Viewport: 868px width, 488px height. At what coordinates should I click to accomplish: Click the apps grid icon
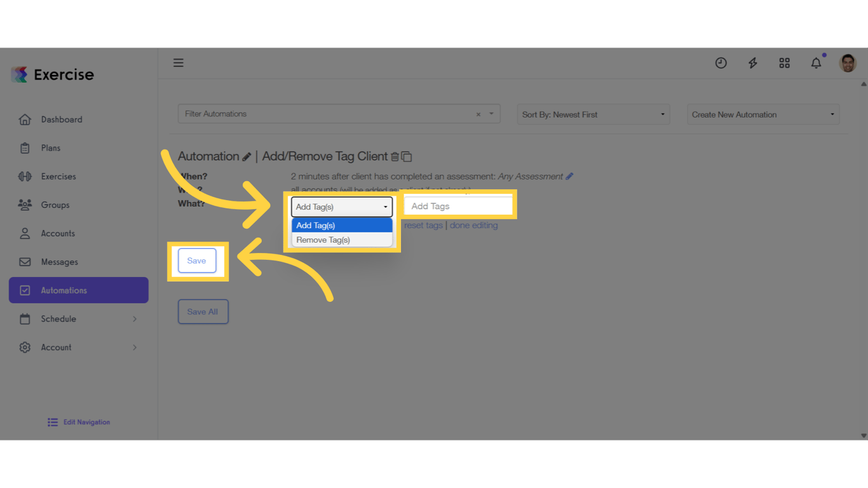784,63
